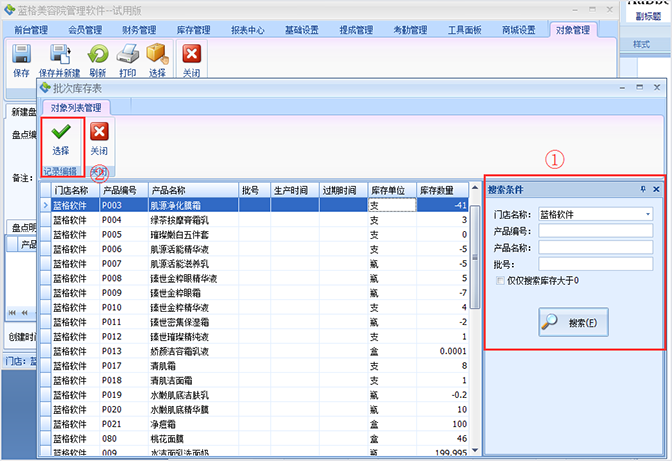Click the 产品名称 input field
The image size is (672, 461).
(x=595, y=247)
